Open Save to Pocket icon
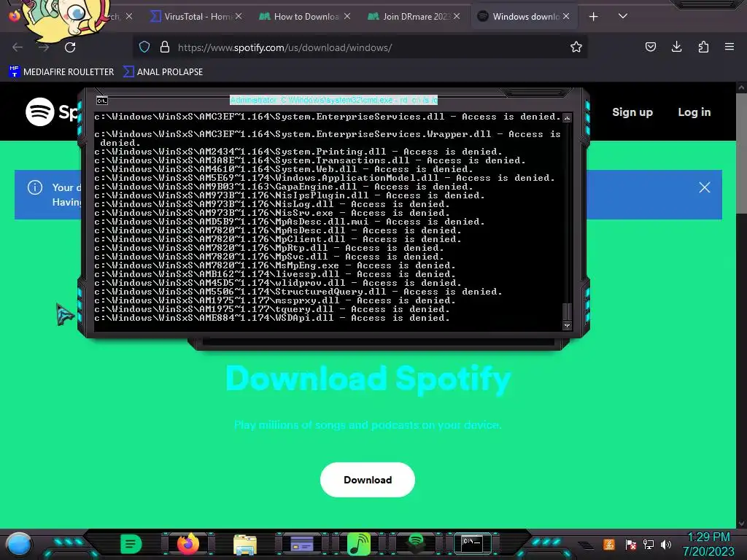 [x=650, y=47]
